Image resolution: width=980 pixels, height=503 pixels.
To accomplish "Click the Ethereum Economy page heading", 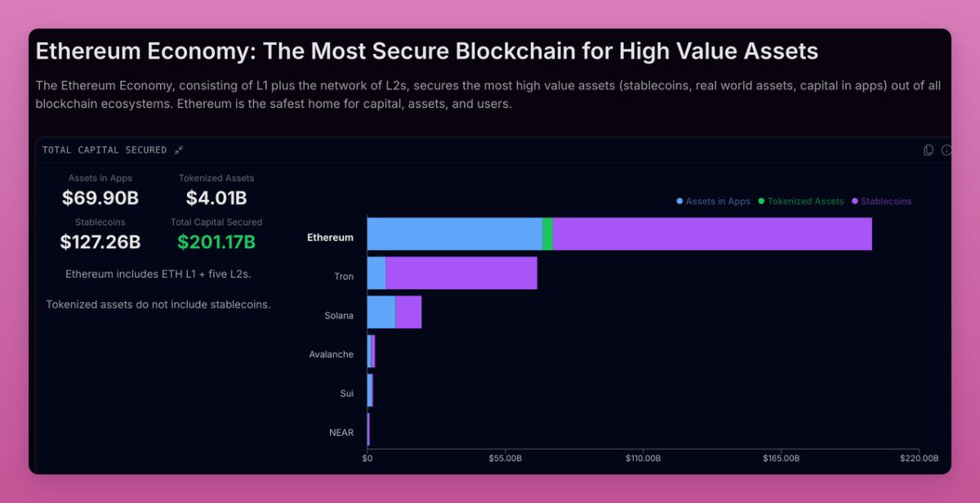I will 426,51.
